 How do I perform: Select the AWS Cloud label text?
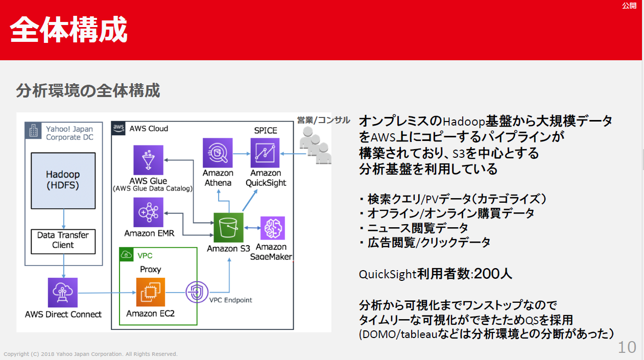[x=149, y=128]
